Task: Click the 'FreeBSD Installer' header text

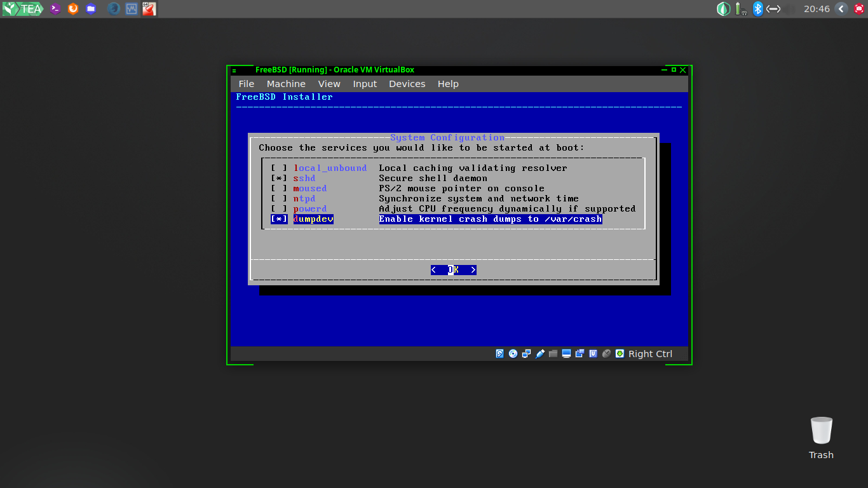Action: point(284,97)
